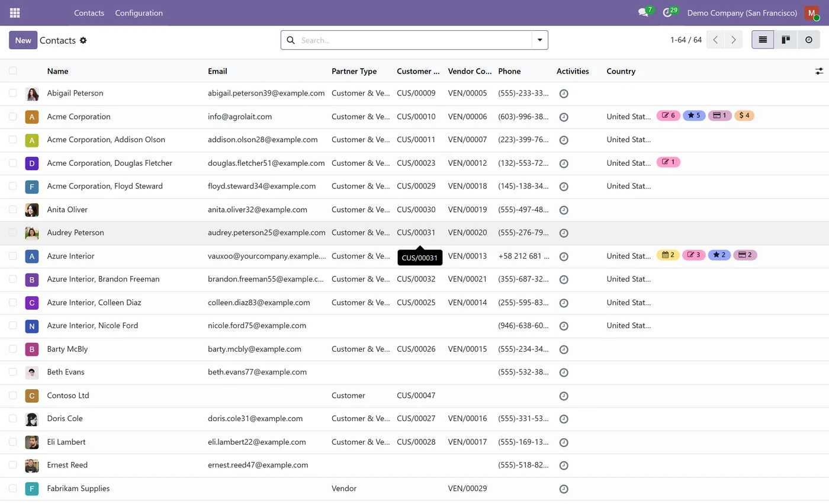Open the user avatar menu
This screenshot has width=829, height=504.
[812, 12]
